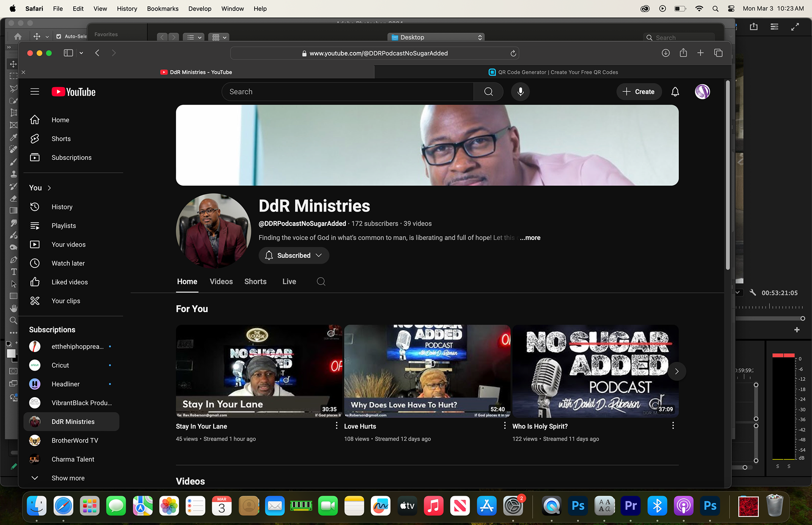The image size is (812, 525).
Task: Click the search magnifier button in YouTube
Action: [488, 91]
